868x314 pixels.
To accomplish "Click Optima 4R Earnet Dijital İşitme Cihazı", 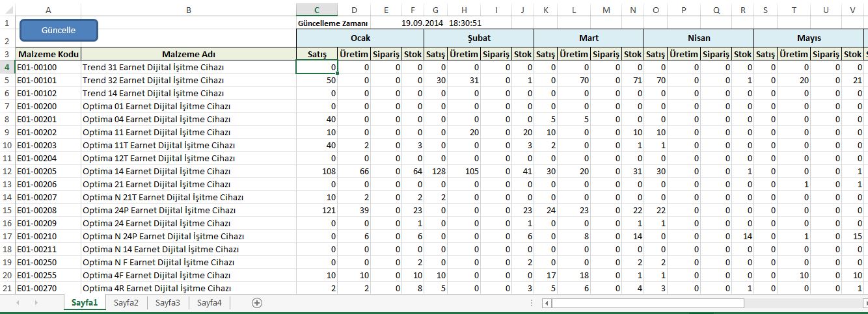I will coord(189,288).
